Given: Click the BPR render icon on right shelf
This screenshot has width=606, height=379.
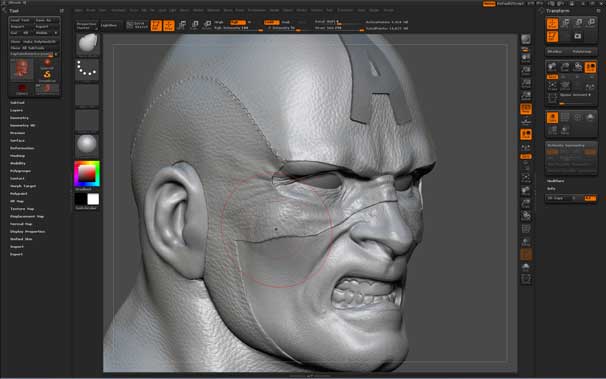Looking at the screenshot, I should (526, 39).
